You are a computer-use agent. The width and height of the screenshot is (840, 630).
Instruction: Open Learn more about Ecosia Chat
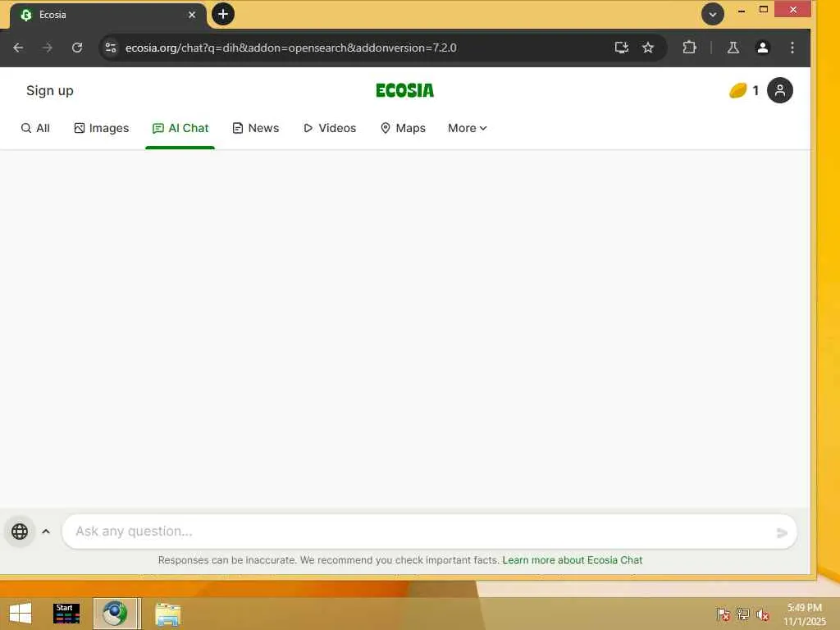572,560
